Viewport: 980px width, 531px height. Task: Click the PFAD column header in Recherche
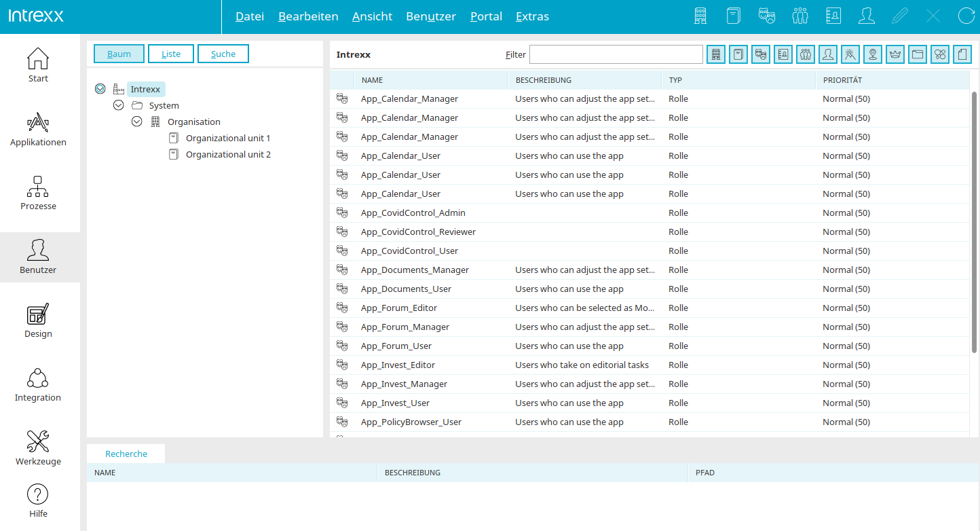834,473
